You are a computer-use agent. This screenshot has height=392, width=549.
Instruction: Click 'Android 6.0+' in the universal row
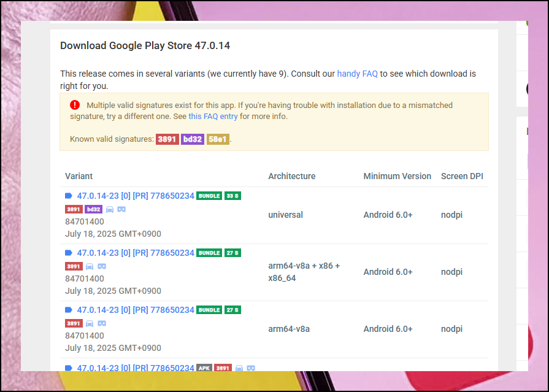pos(388,215)
